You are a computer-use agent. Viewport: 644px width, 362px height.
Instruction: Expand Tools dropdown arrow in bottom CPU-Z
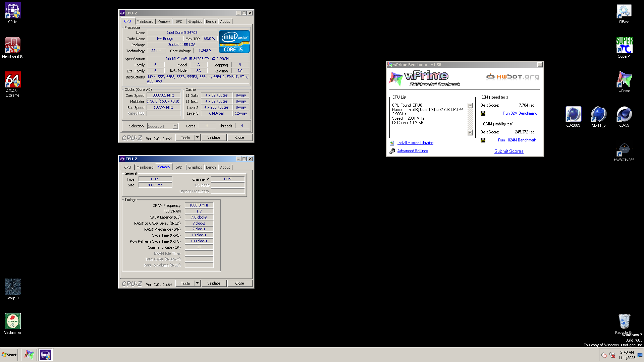(197, 283)
